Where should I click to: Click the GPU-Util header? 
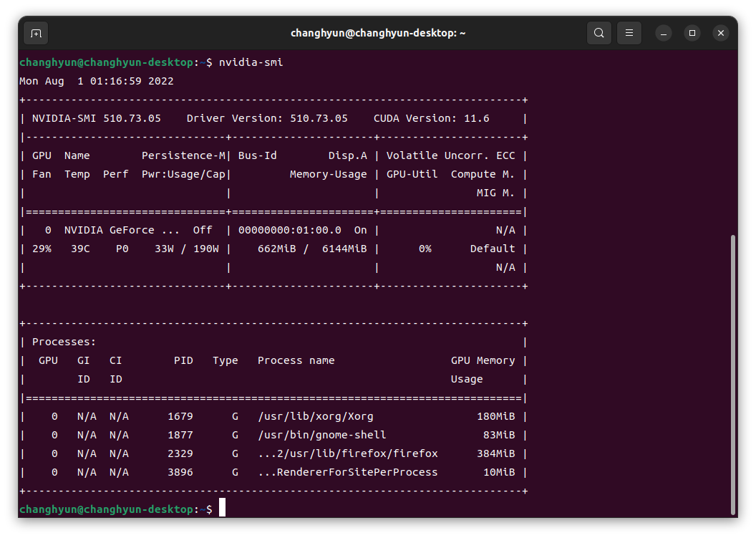412,174
